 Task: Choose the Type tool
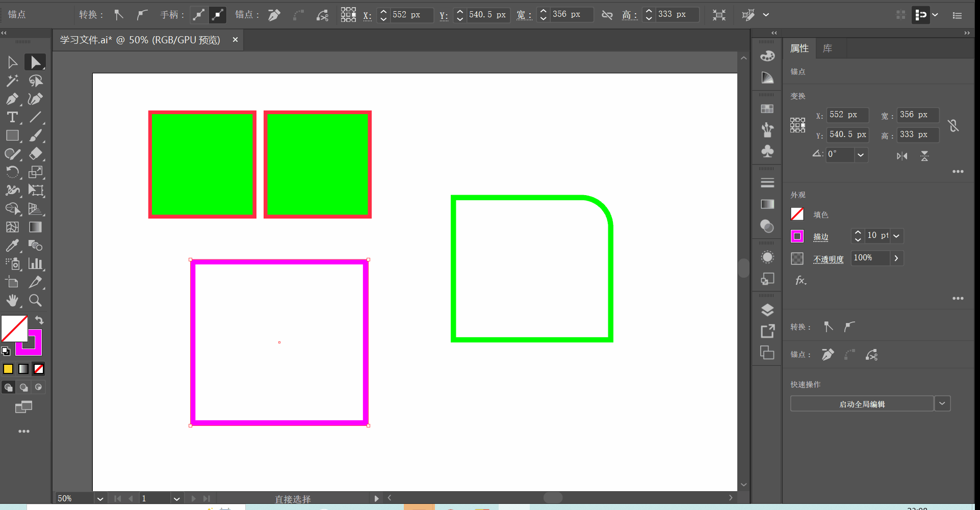12,117
